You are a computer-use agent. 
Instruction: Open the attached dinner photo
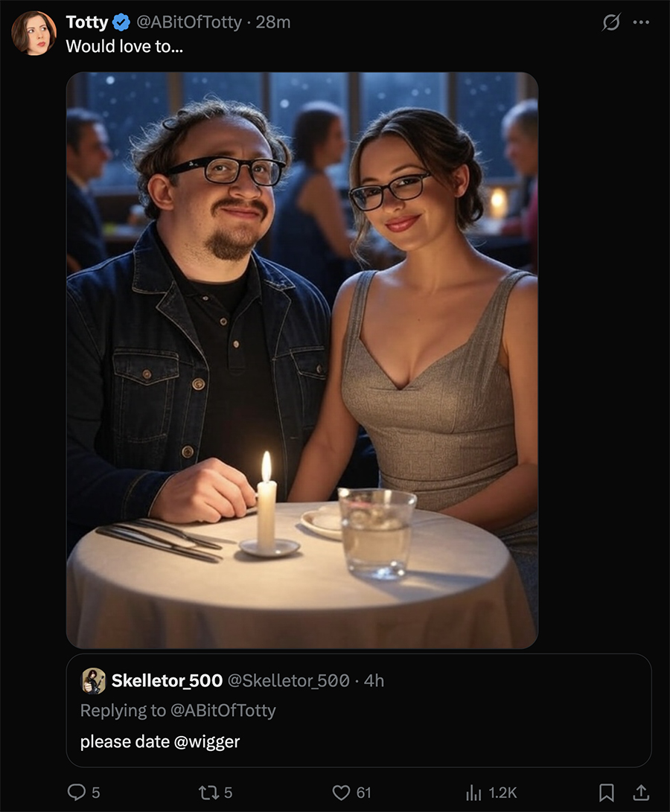302,360
